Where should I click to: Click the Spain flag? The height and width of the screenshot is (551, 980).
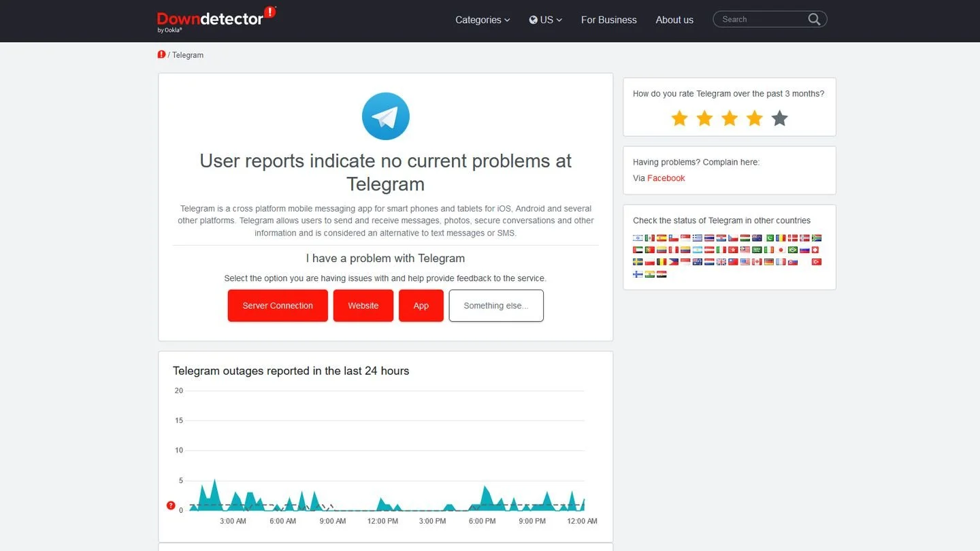(661, 238)
